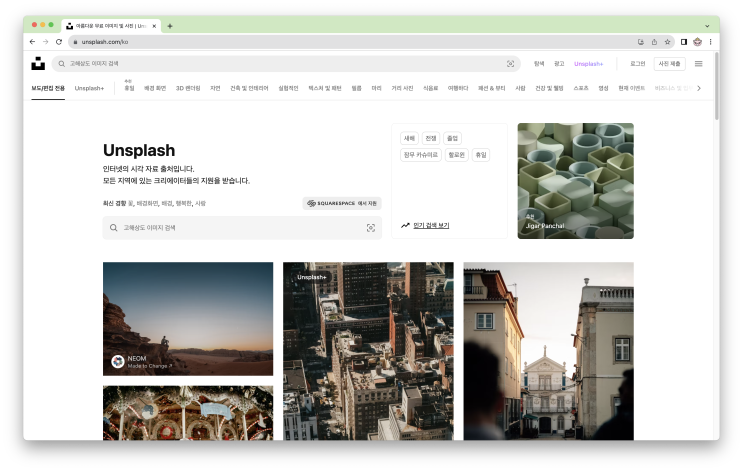Open the 3D 렌더링 category
Screen dimensions: 743x471
(188, 88)
